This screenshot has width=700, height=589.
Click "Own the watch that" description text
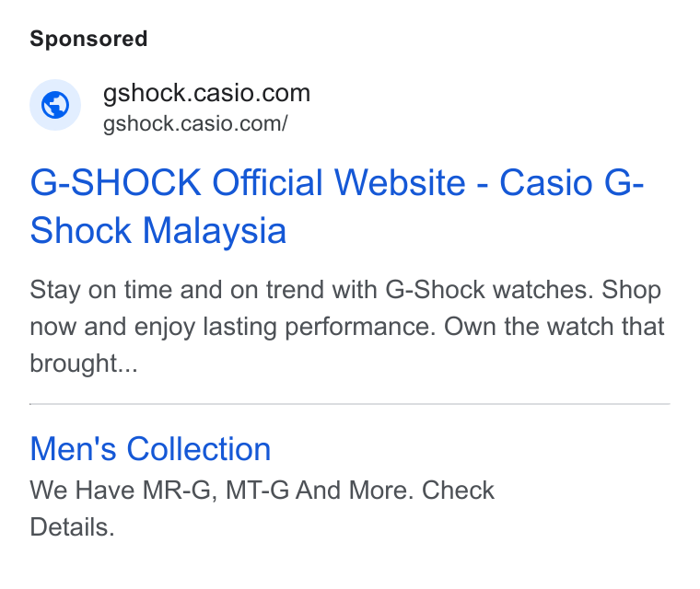tap(554, 327)
